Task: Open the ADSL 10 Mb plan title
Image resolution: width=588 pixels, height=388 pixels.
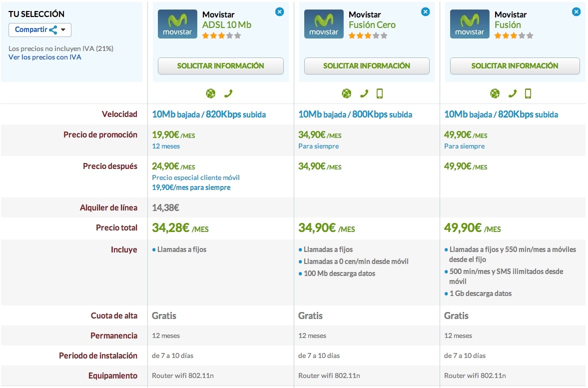Action: [x=226, y=25]
